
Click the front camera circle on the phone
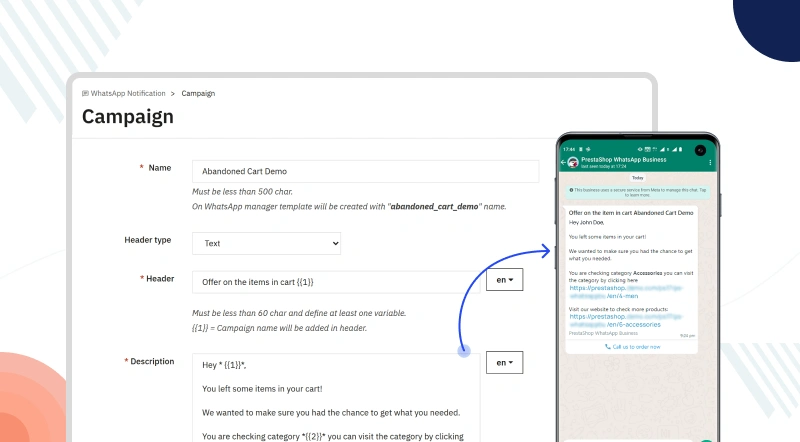pyautogui.click(x=700, y=149)
